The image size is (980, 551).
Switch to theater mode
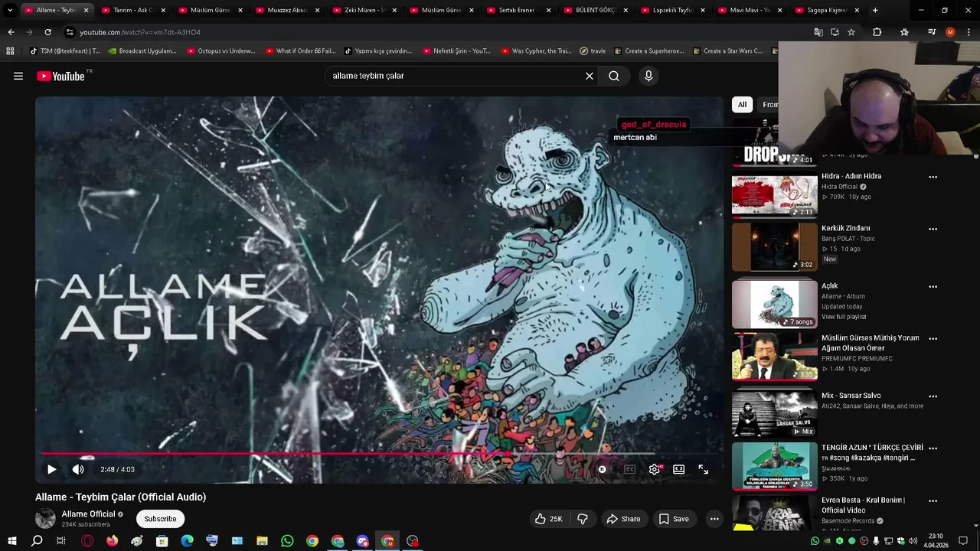pos(679,469)
